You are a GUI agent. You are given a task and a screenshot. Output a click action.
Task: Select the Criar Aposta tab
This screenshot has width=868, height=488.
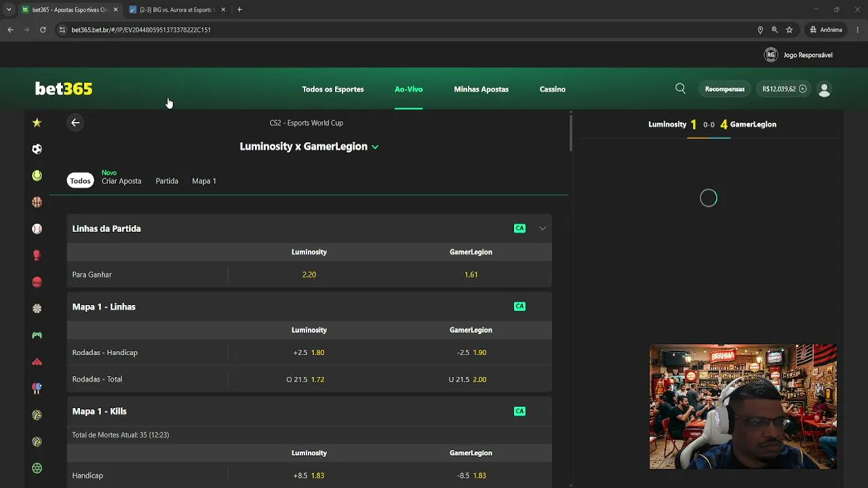click(121, 181)
